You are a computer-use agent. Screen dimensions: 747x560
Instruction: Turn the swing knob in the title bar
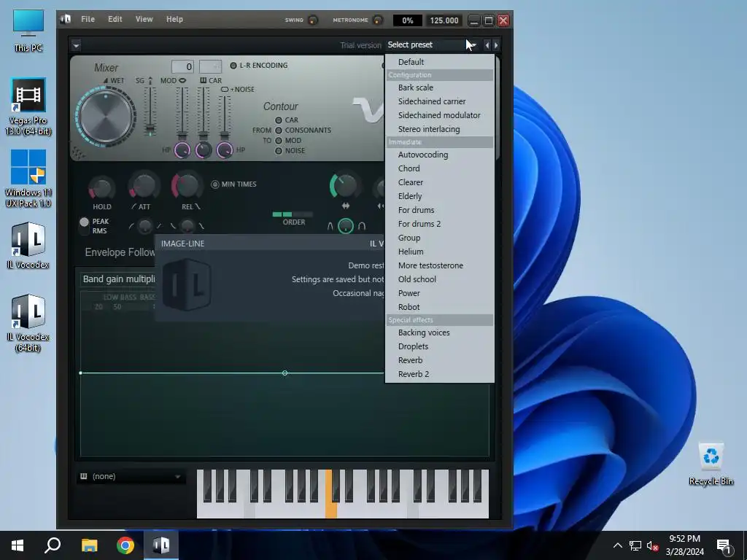click(313, 20)
